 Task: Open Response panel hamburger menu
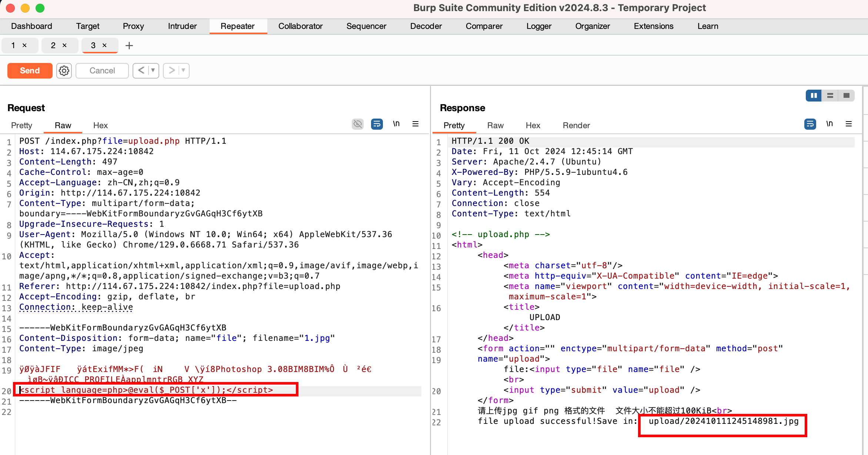pyautogui.click(x=849, y=124)
